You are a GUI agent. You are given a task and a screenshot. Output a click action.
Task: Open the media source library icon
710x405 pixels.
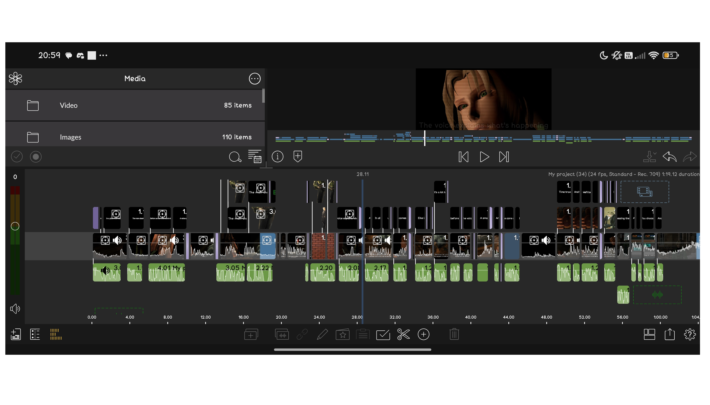(15, 78)
